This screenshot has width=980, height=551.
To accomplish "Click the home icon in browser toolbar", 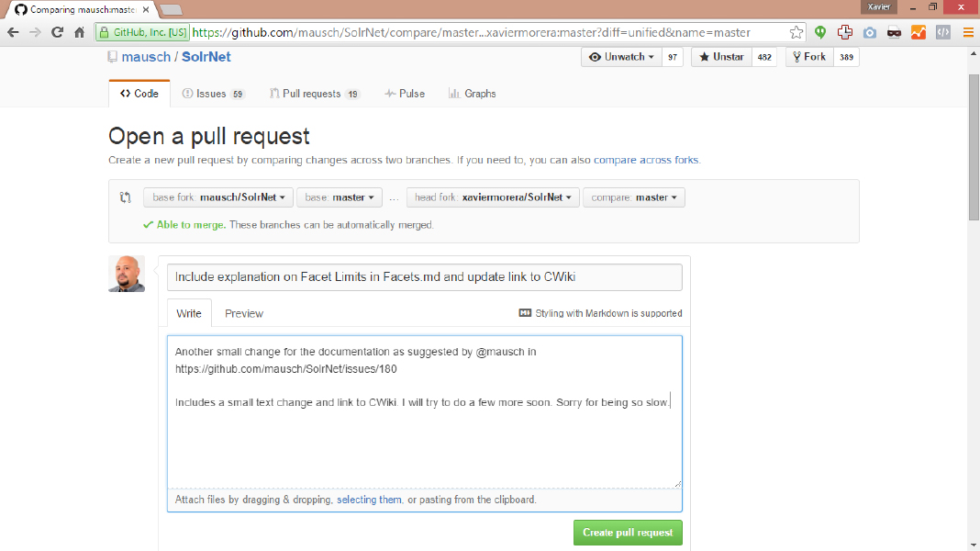I will [80, 32].
